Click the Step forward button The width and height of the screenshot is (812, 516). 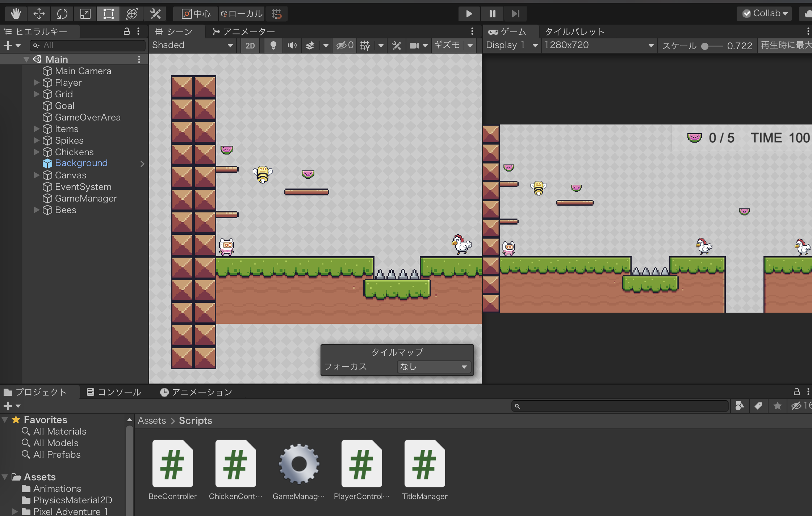click(515, 14)
